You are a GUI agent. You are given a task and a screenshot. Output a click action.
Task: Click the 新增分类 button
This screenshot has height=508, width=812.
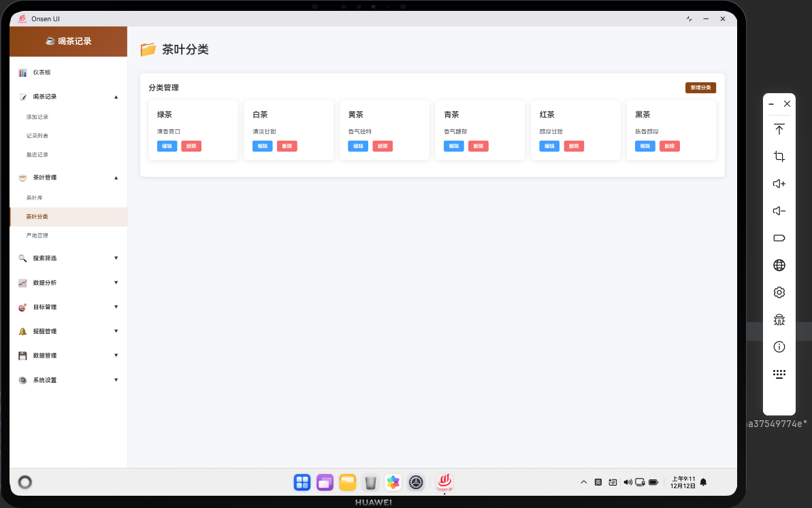(x=700, y=88)
